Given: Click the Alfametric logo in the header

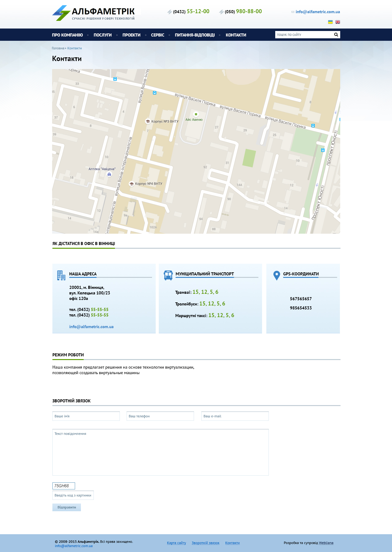Looking at the screenshot, I should point(93,13).
